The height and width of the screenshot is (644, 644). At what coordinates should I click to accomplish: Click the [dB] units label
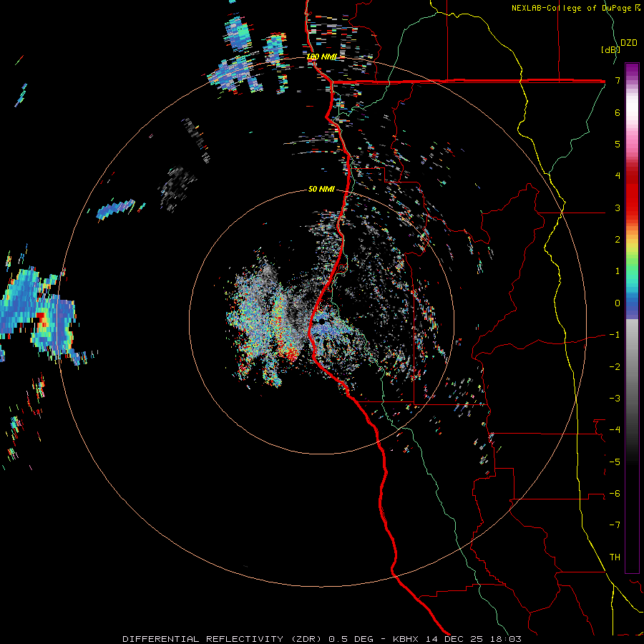pyautogui.click(x=611, y=49)
